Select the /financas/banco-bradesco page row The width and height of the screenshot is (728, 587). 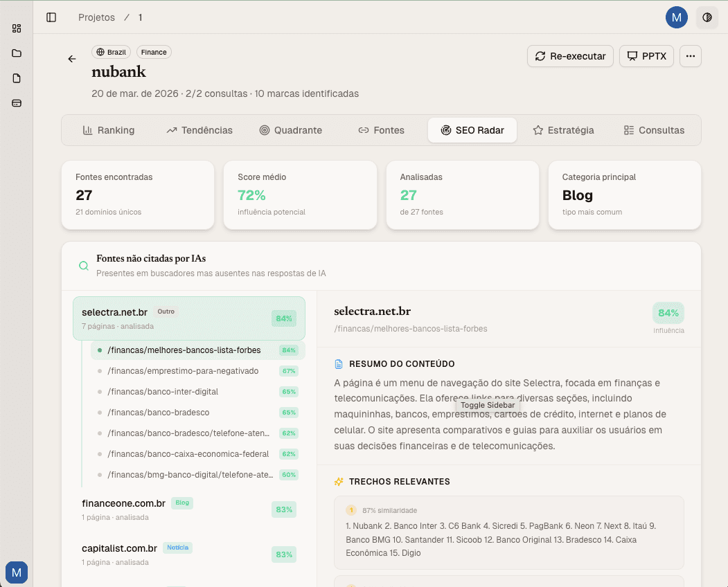point(198,413)
